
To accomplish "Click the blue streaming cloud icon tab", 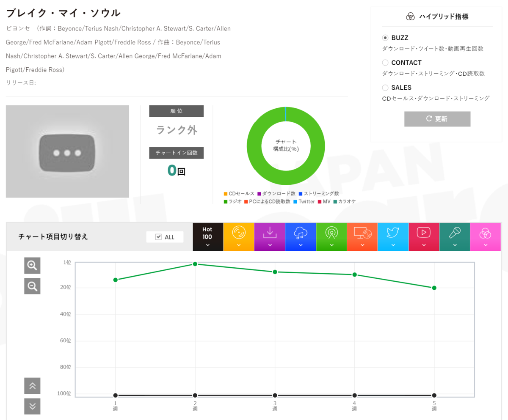I will [x=301, y=237].
